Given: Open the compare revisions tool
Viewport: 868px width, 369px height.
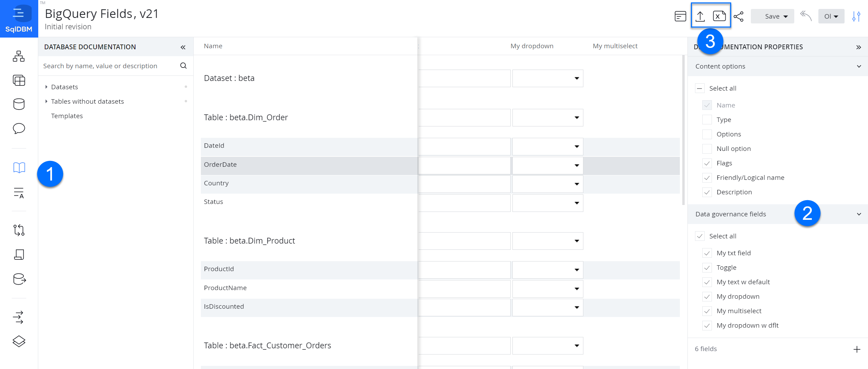Looking at the screenshot, I should pos(19,230).
